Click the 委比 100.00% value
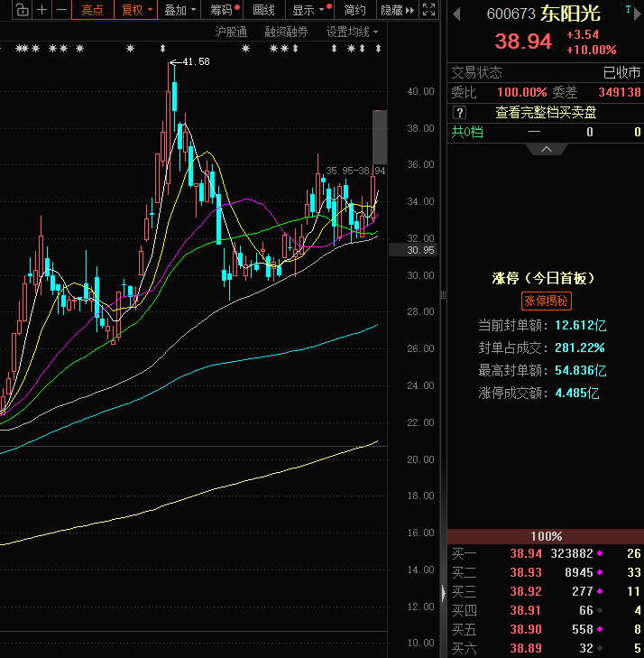 pyautogui.click(x=521, y=92)
